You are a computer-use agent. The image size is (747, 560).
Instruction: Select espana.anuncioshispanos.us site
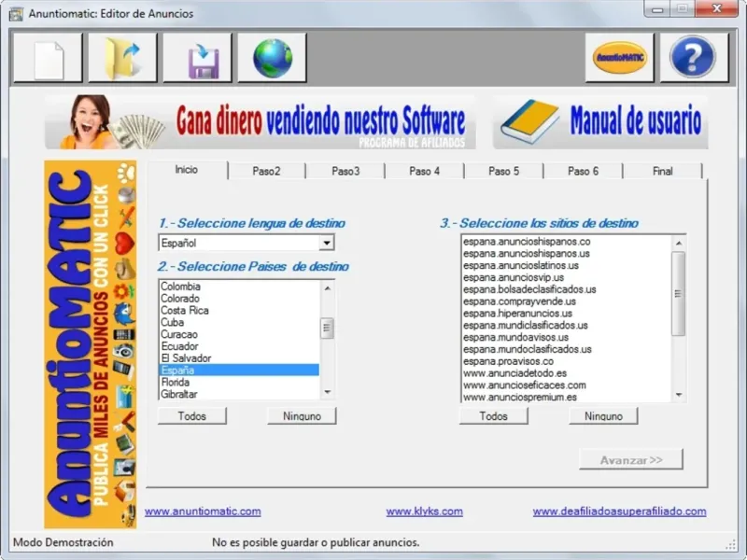tap(566, 253)
